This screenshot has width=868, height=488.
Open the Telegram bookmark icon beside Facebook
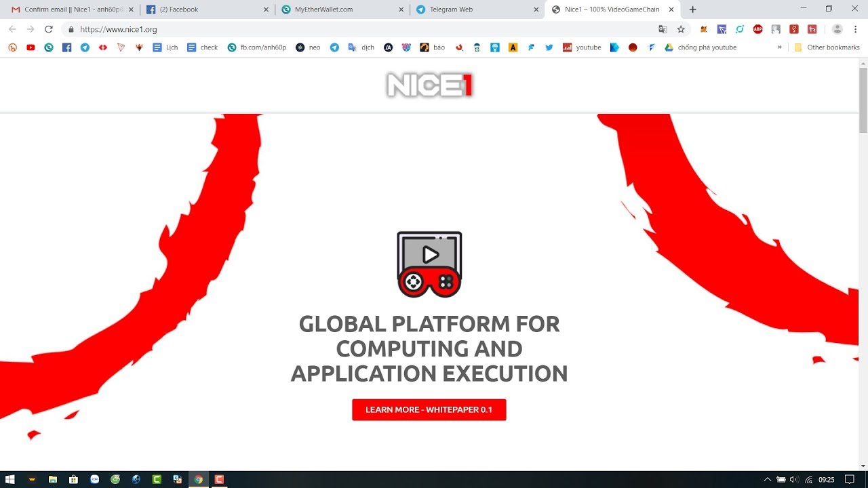85,47
